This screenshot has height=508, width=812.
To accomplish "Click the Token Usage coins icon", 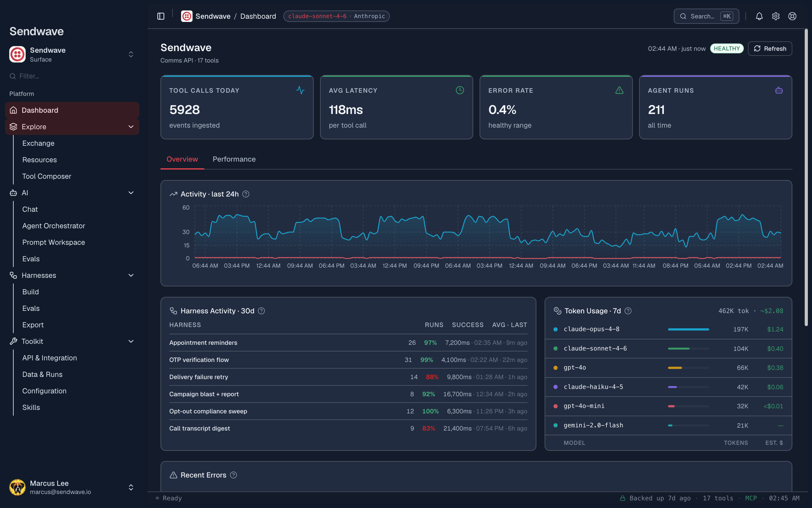I will point(557,311).
